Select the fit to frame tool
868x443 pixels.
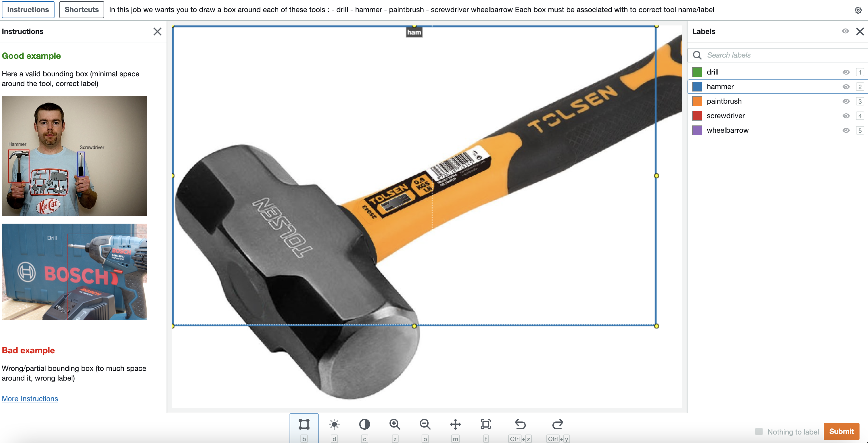pyautogui.click(x=485, y=425)
